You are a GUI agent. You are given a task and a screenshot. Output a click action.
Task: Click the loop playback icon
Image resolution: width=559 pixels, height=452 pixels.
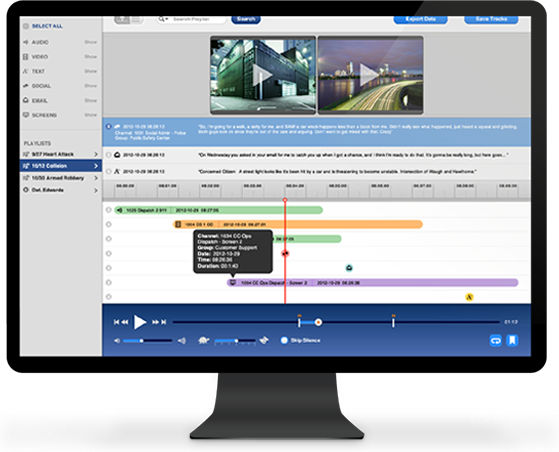(x=496, y=340)
